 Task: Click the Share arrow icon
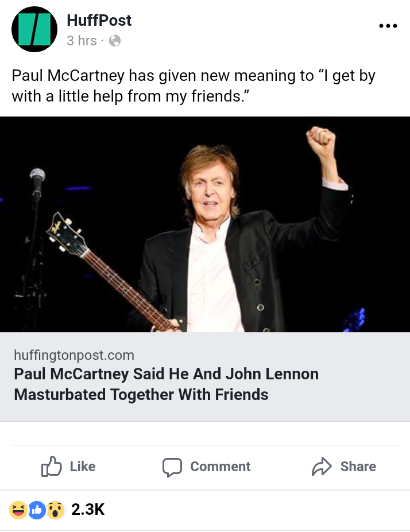tap(322, 467)
